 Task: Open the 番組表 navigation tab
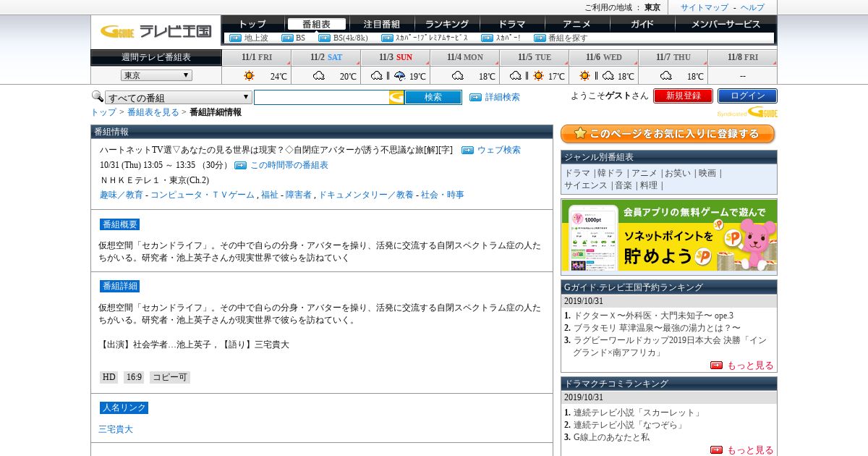[x=316, y=24]
